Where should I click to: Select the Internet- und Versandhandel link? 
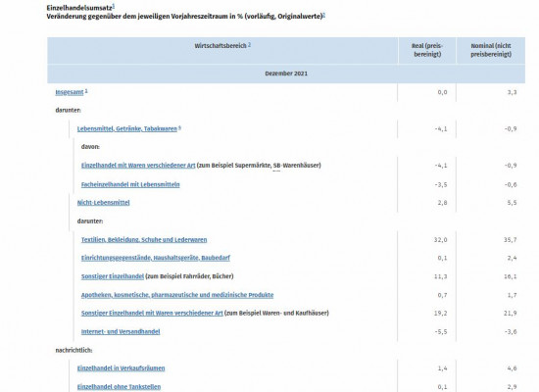click(121, 331)
